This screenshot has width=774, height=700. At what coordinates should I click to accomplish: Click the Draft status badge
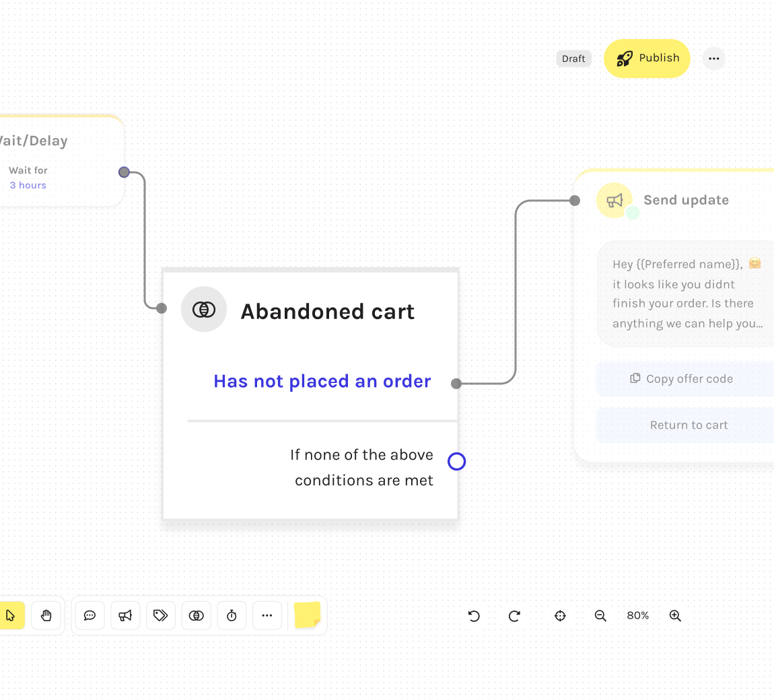coord(573,59)
